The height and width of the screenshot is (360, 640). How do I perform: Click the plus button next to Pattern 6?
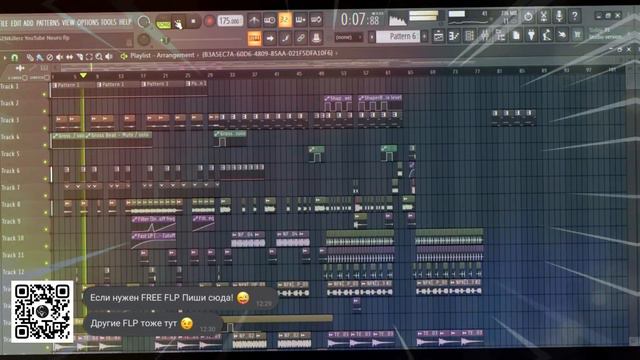424,37
